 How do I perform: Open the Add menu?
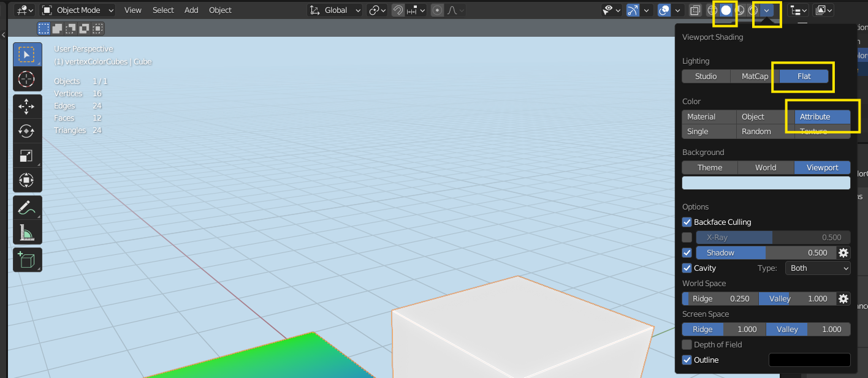191,10
